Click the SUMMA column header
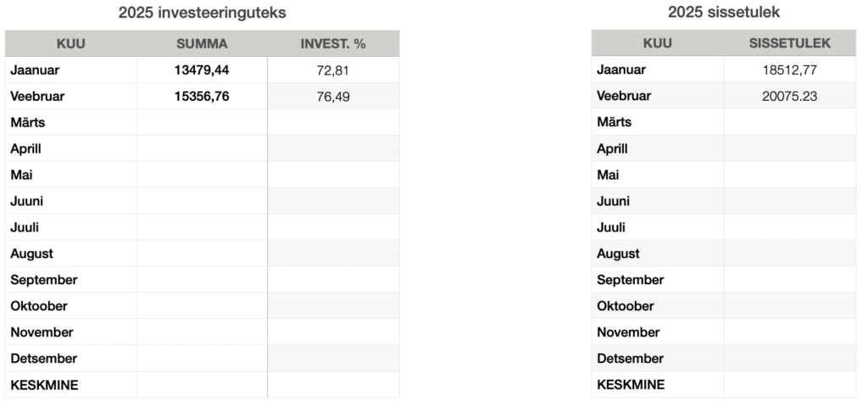Screen dimensions: 868x407 [x=202, y=43]
